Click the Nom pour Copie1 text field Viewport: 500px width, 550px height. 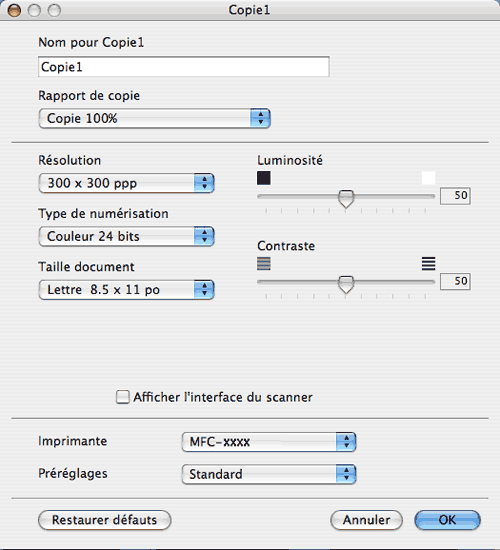click(184, 66)
